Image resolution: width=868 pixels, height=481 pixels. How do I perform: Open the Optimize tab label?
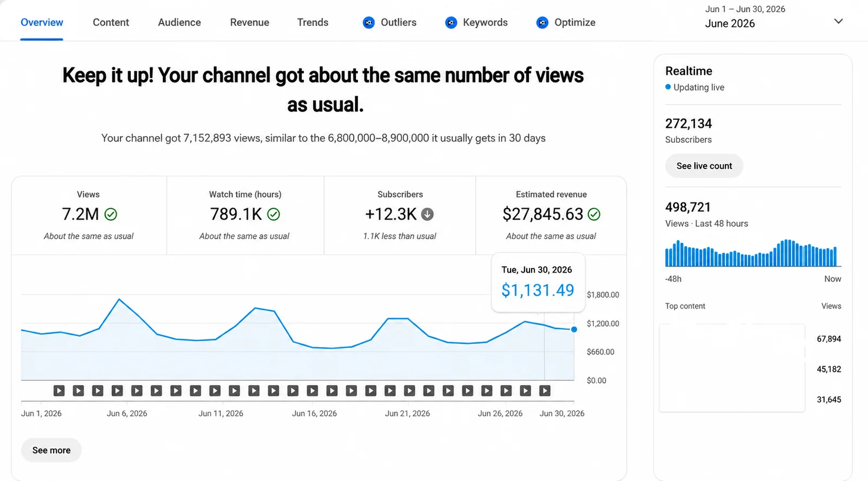(x=575, y=22)
